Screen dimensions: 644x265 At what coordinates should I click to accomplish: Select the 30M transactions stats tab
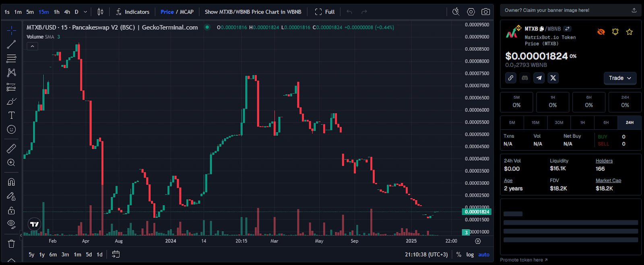click(559, 122)
